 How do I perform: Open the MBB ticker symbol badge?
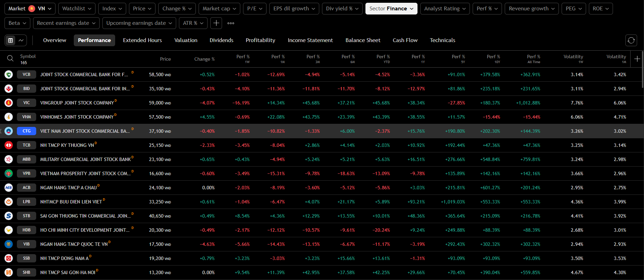click(27, 159)
